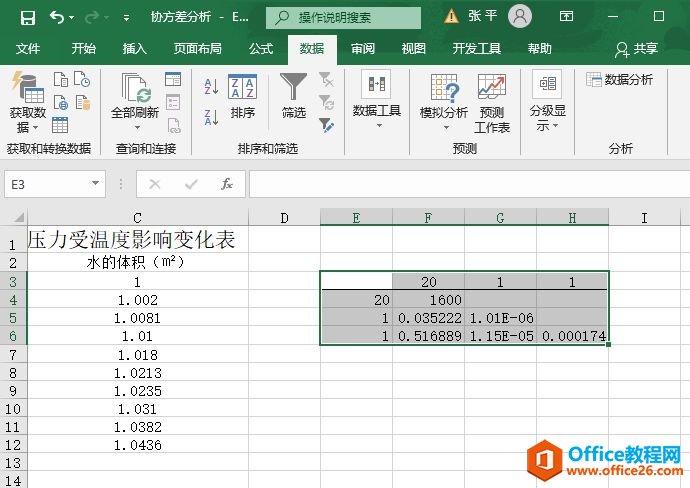Switch to the 开始 ribbon tab
The image size is (690, 488).
(84, 48)
